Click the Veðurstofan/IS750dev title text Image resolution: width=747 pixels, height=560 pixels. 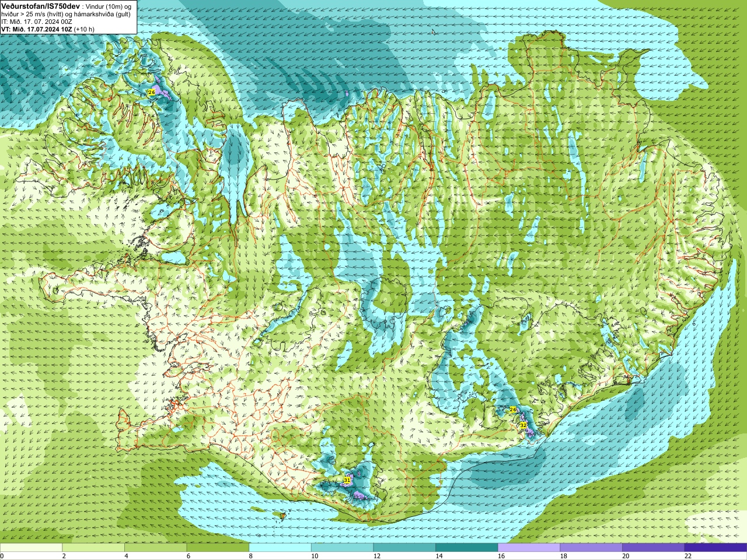[40, 6]
